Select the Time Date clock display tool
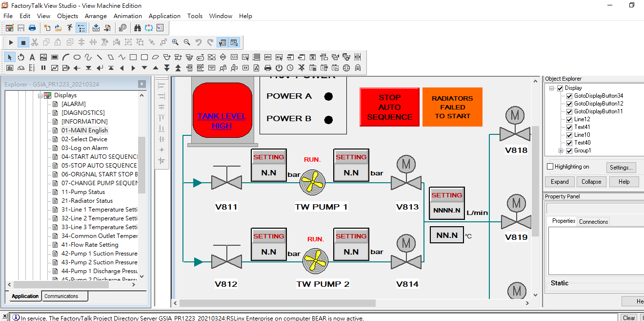644x321 pixels. coord(290,68)
